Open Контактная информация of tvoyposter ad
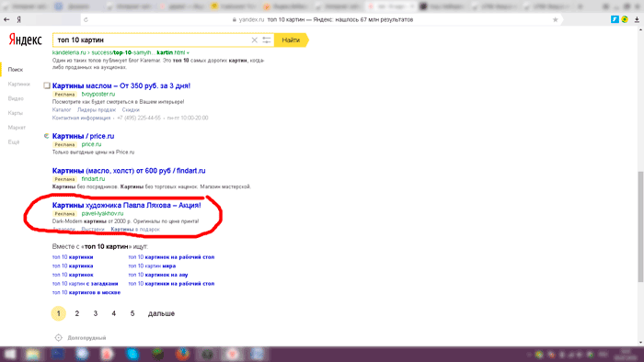The image size is (644, 362). [x=81, y=118]
